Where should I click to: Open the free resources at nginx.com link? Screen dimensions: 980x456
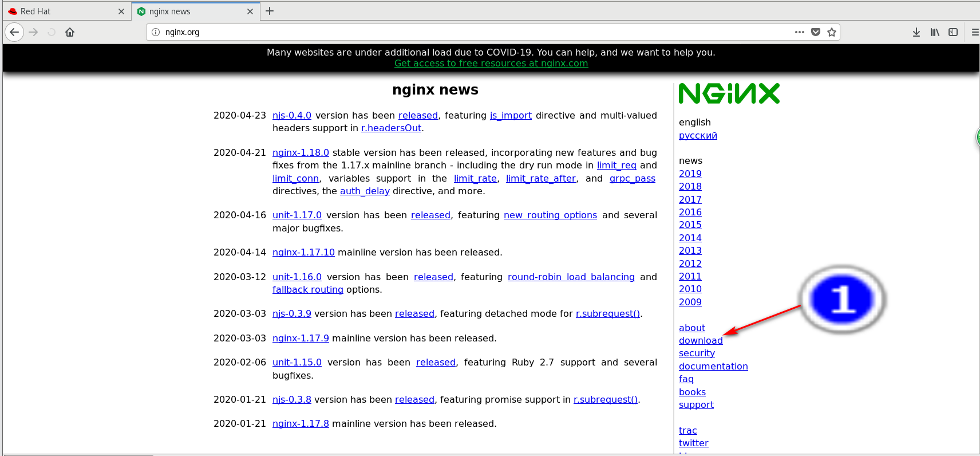tap(491, 64)
